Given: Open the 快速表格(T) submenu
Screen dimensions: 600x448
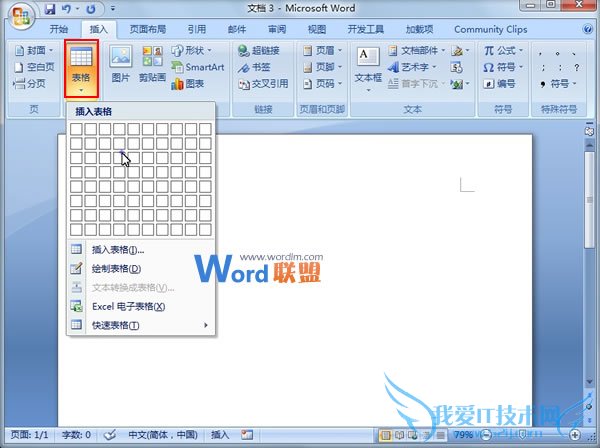Looking at the screenshot, I should click(x=141, y=325).
